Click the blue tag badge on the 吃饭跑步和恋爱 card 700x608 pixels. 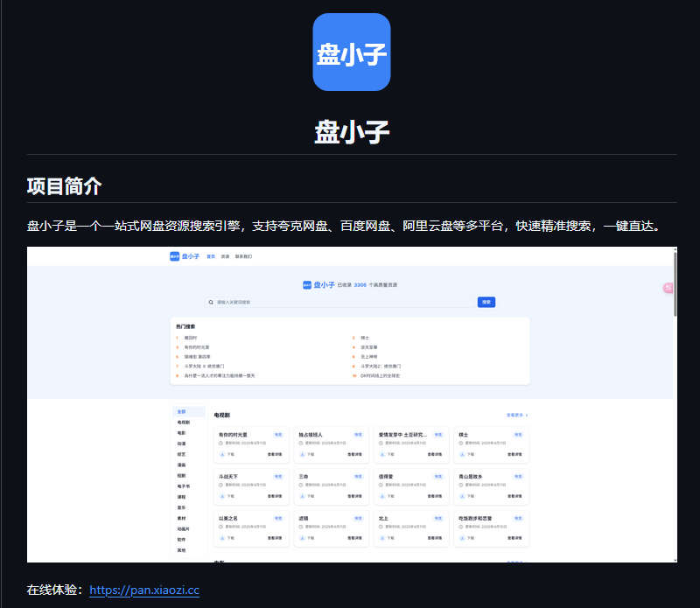click(x=518, y=518)
